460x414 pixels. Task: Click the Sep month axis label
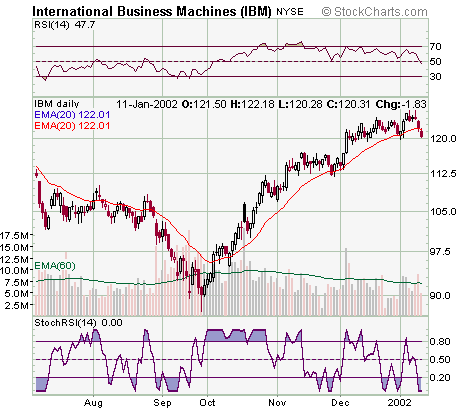coord(162,403)
